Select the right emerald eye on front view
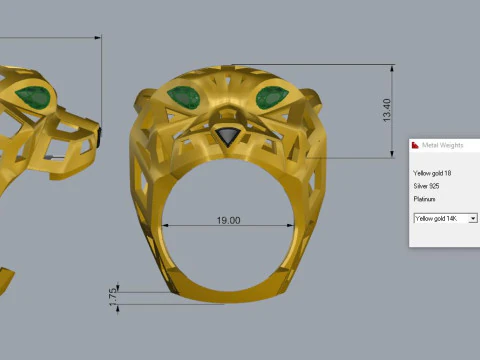This screenshot has height=360, width=480. (272, 97)
